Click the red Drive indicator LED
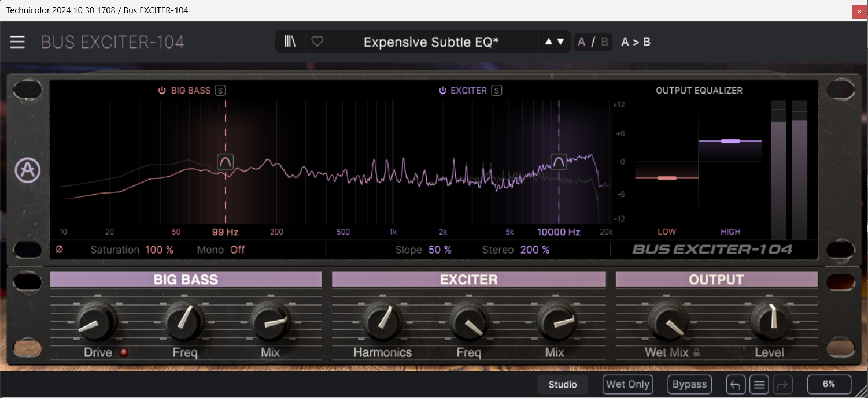This screenshot has width=868, height=398. [x=123, y=352]
